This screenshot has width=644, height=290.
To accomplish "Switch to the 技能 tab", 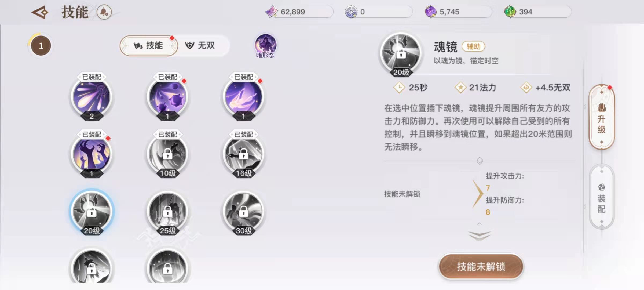I will click(149, 46).
